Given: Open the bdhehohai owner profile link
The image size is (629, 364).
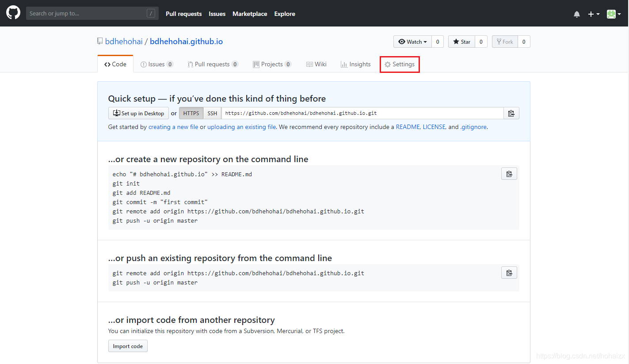Looking at the screenshot, I should click(124, 42).
